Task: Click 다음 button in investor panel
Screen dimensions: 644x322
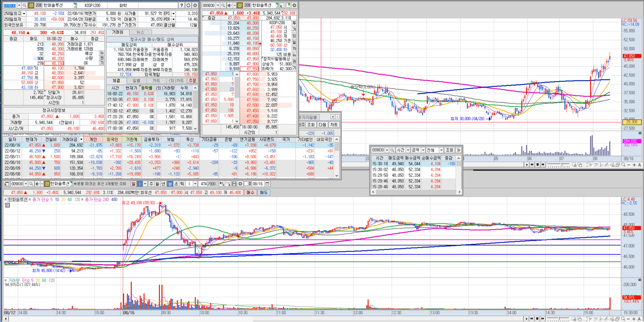Action: coord(322,125)
